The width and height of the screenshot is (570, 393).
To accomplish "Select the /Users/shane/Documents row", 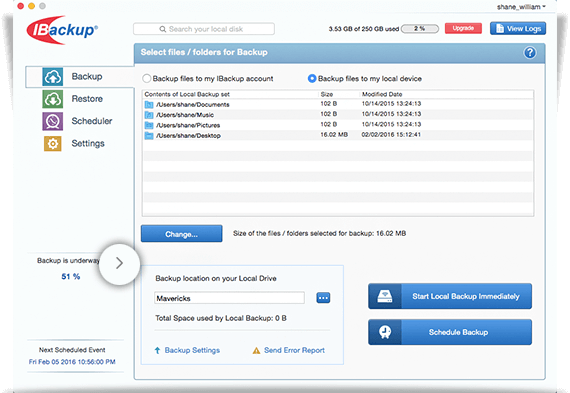I will (x=338, y=104).
